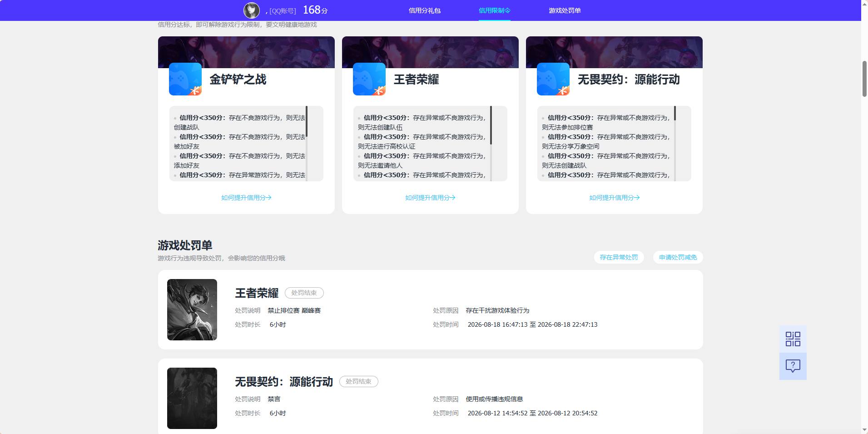Click 存在干扰游戏体验行为 penalty reason
Viewport: 868px width, 434px height.
click(497, 310)
